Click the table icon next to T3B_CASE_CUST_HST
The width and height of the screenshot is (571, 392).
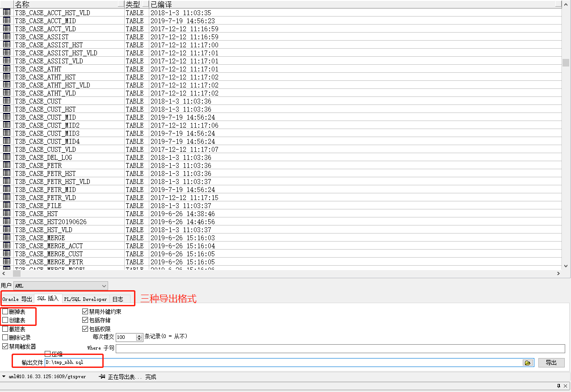click(7, 109)
